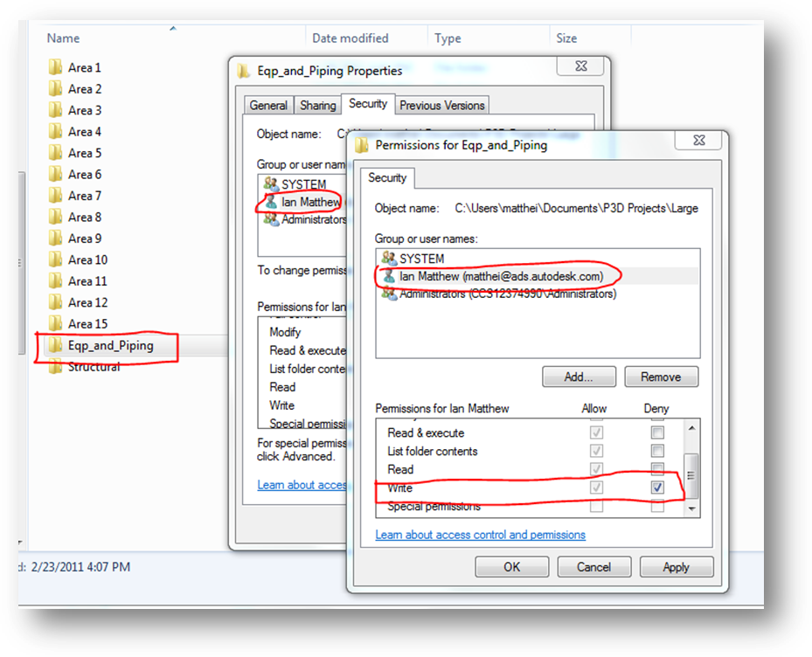Toggle Allow checkbox for List folder contents

pyautogui.click(x=596, y=451)
